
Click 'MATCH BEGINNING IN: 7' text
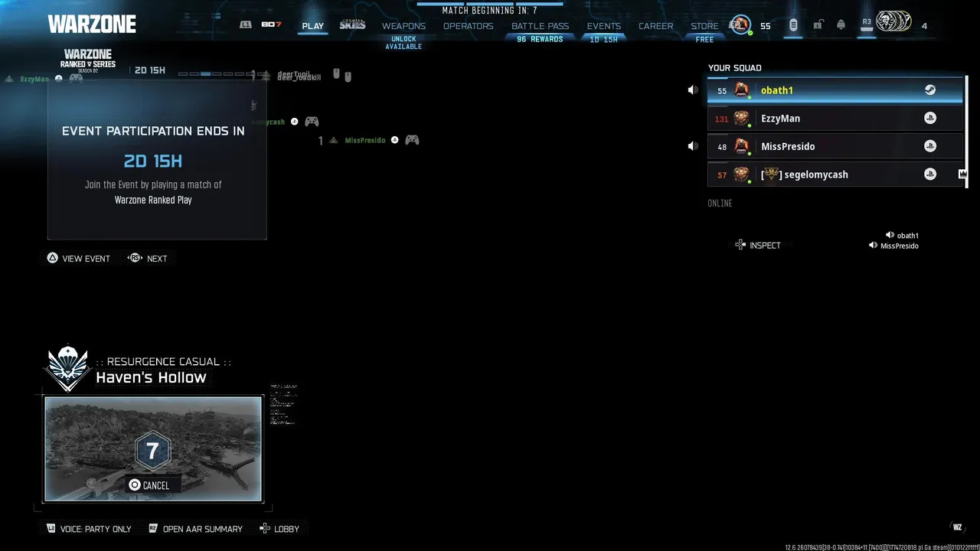tap(490, 11)
